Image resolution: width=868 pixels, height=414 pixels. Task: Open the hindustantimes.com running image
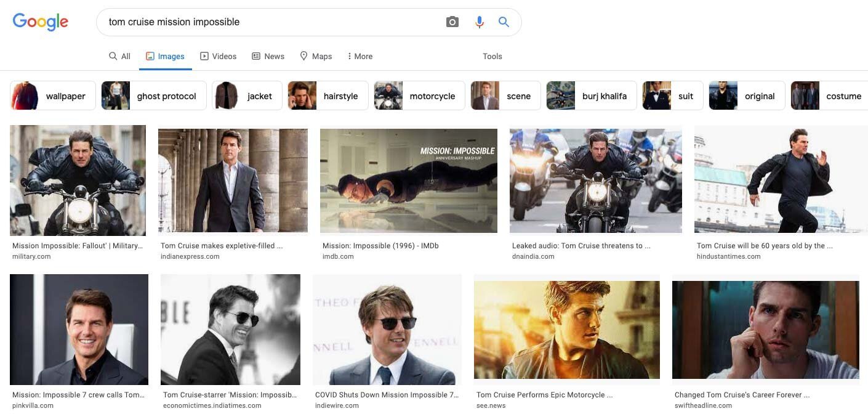click(781, 181)
